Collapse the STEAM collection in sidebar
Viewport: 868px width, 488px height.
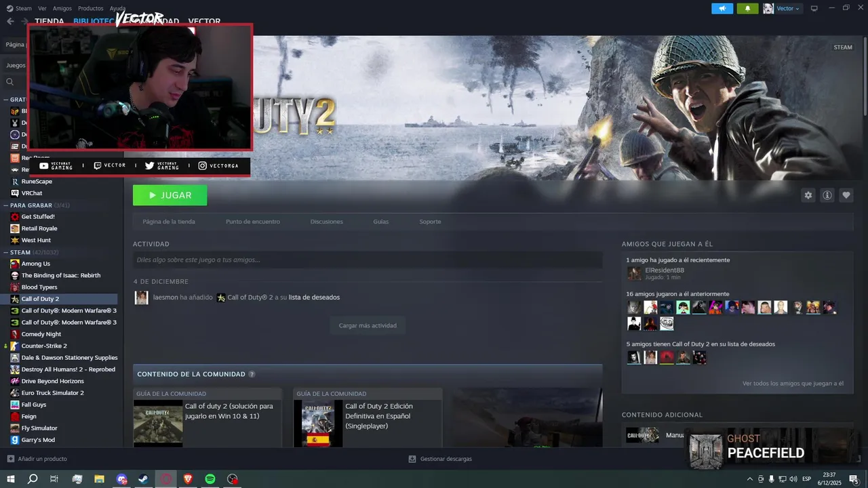tap(5, 252)
